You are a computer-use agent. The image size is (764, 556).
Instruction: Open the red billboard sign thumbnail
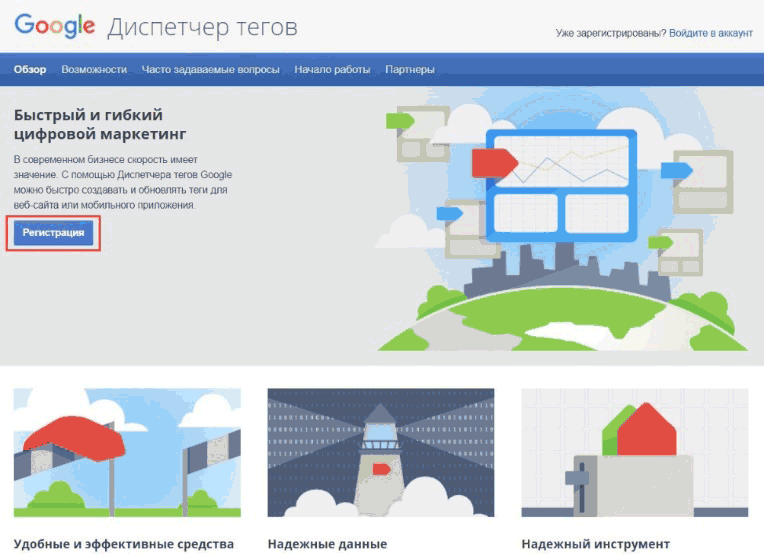click(x=127, y=452)
